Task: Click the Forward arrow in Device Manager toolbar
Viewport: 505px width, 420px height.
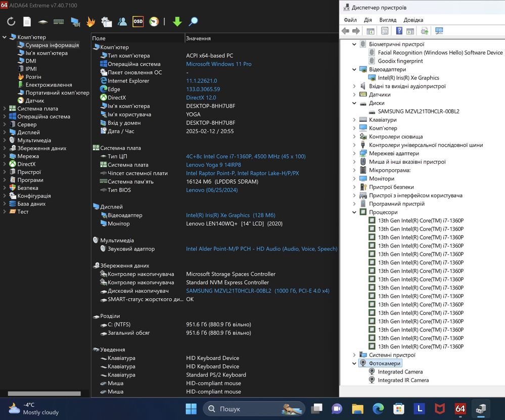Action: 356,31
